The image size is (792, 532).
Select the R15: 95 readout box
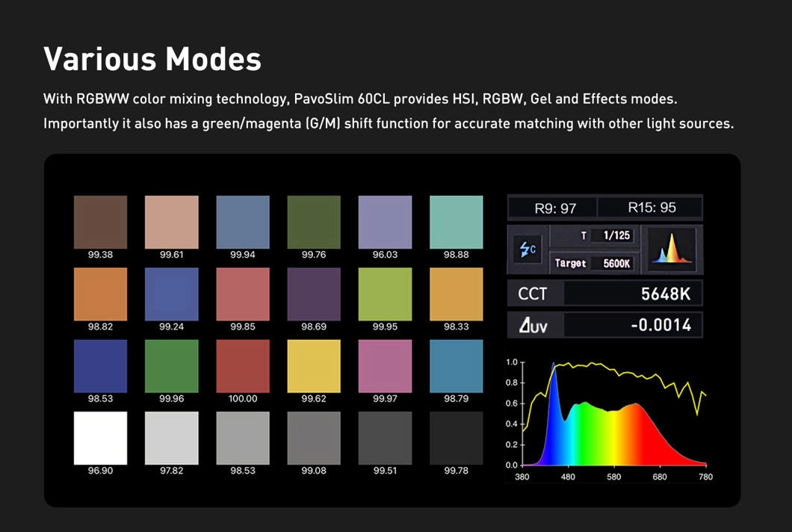click(x=651, y=208)
